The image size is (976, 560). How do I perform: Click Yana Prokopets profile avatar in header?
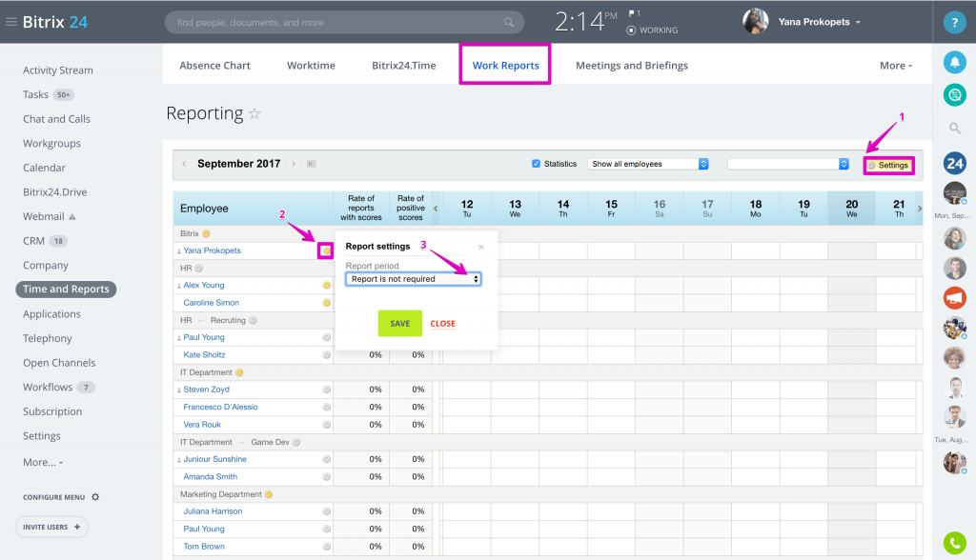[756, 22]
